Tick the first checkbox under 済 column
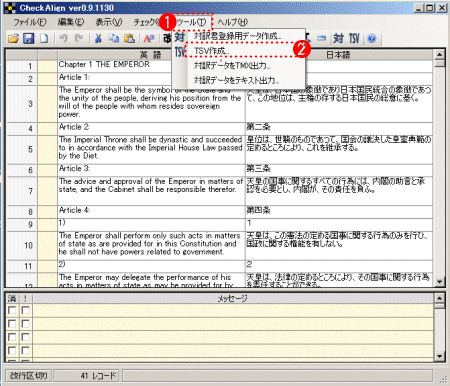Image resolution: width=450 pixels, height=386 pixels. 12,311
